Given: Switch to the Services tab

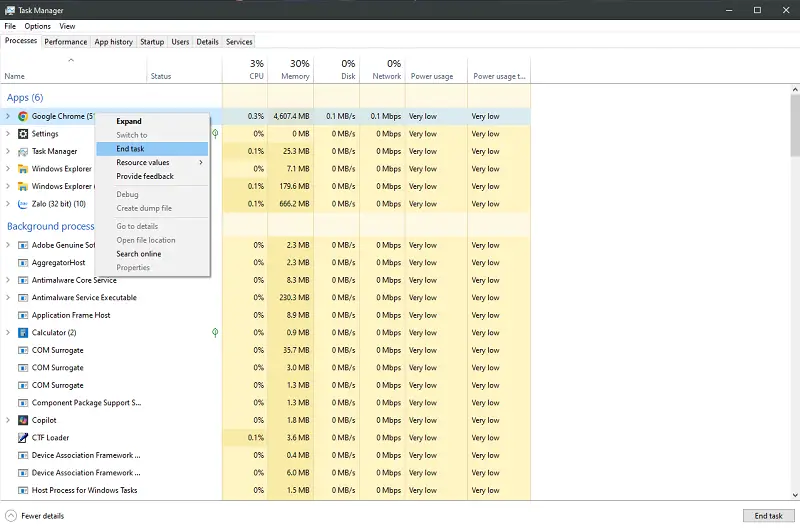Looking at the screenshot, I should click(x=239, y=42).
